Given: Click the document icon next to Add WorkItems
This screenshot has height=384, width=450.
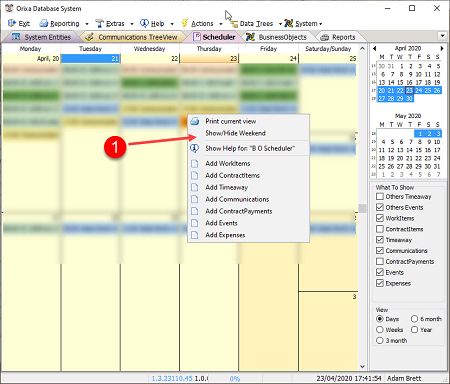Looking at the screenshot, I should pos(195,163).
